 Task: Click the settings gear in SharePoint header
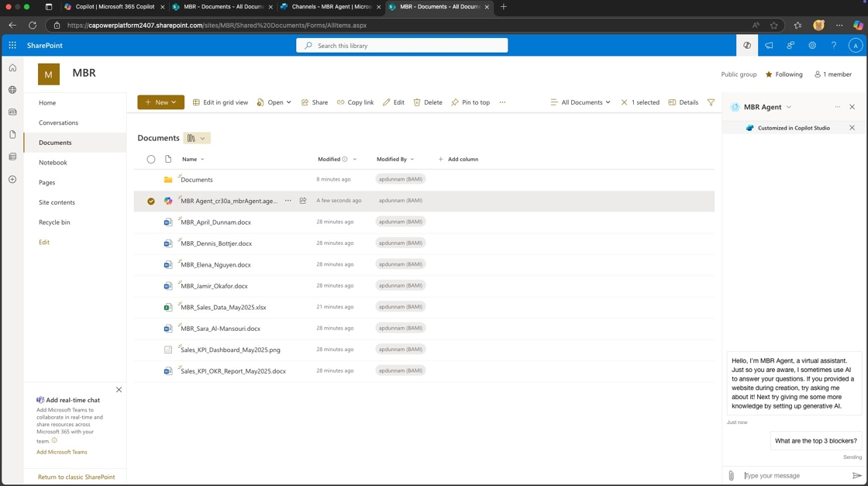[x=812, y=46]
